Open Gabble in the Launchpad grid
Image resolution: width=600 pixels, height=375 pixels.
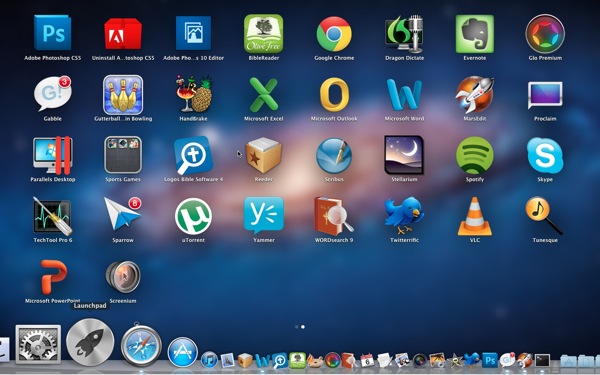tap(52, 94)
